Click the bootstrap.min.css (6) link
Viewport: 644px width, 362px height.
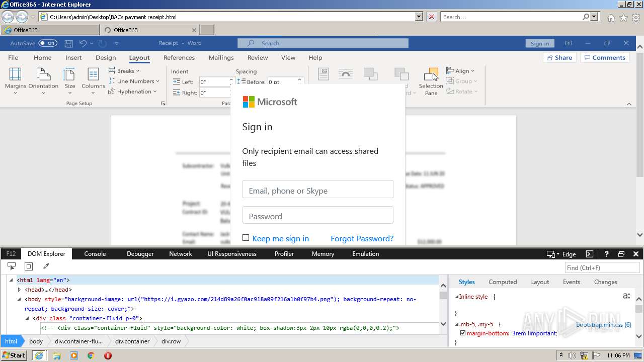[x=604, y=324]
